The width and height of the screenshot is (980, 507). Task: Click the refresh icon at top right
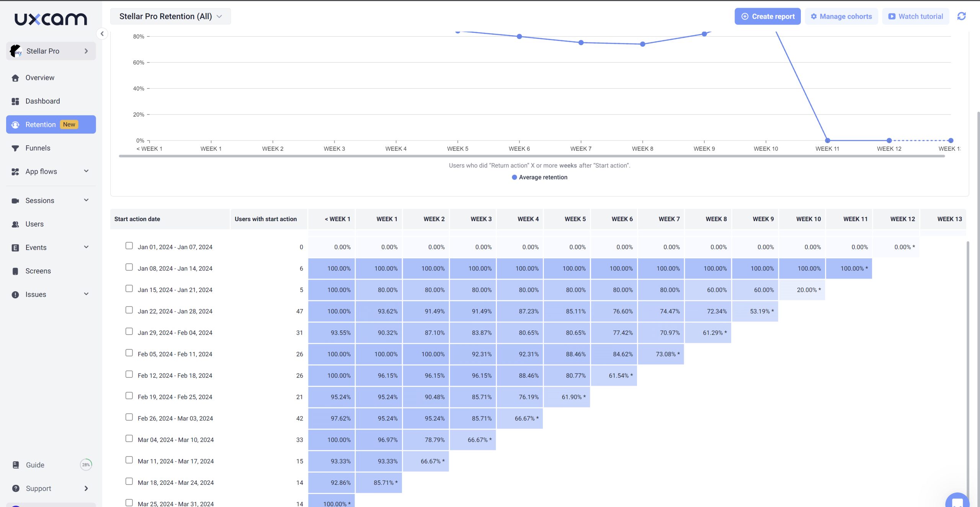961,16
